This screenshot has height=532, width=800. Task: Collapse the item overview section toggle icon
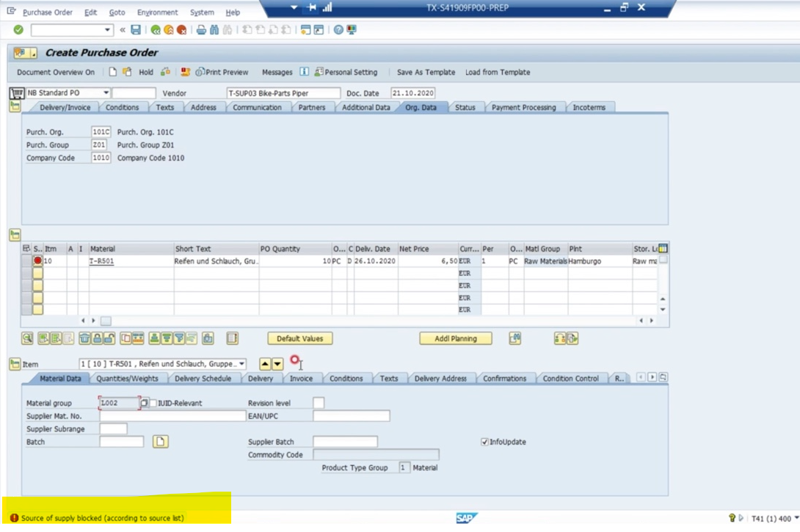(x=15, y=235)
